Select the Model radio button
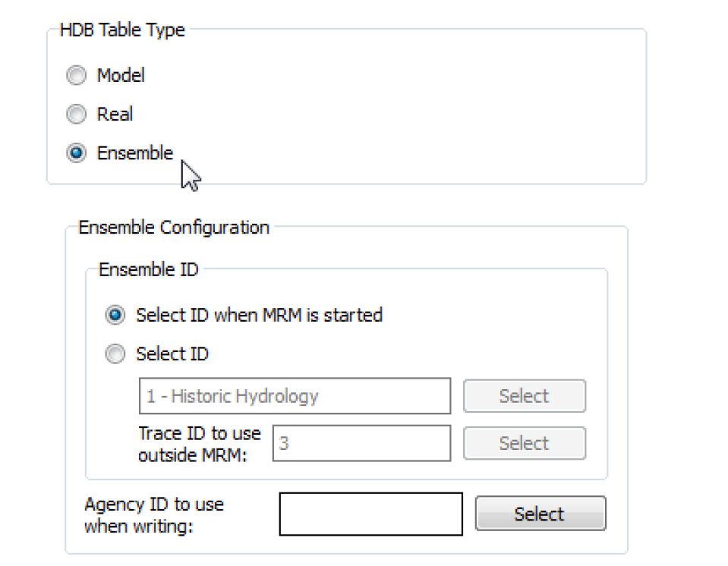 tap(76, 76)
